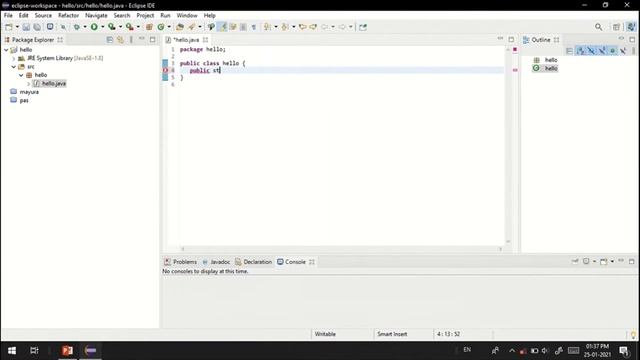Screen dimensions: 640x360
Task: Open Coverage dropdown arrow
Action: 120,27
